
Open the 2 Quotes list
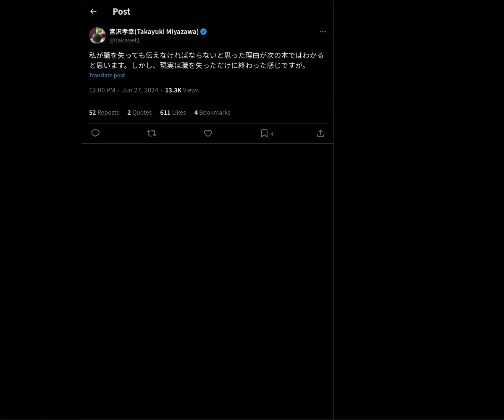pos(139,112)
